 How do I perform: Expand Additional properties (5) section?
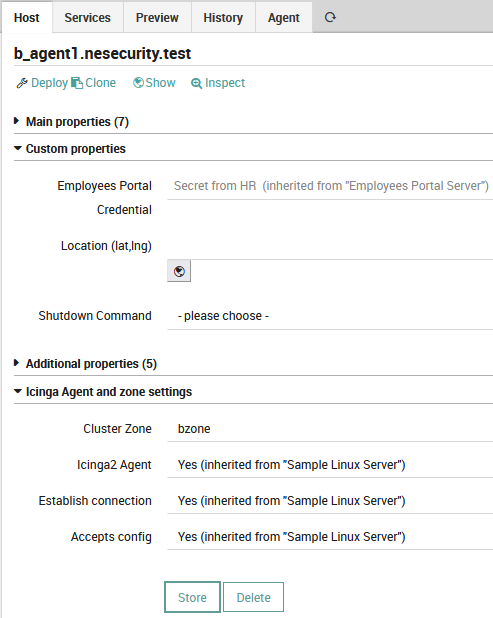[x=86, y=364]
